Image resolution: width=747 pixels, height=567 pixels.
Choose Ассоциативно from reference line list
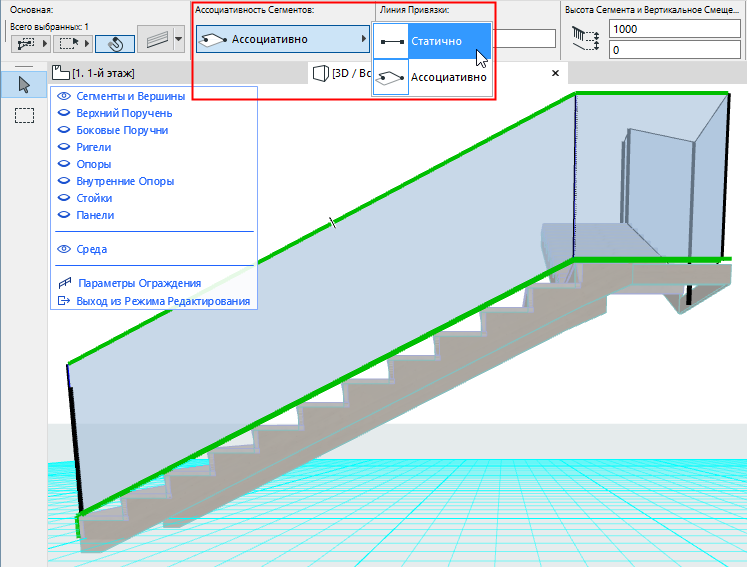(x=432, y=77)
